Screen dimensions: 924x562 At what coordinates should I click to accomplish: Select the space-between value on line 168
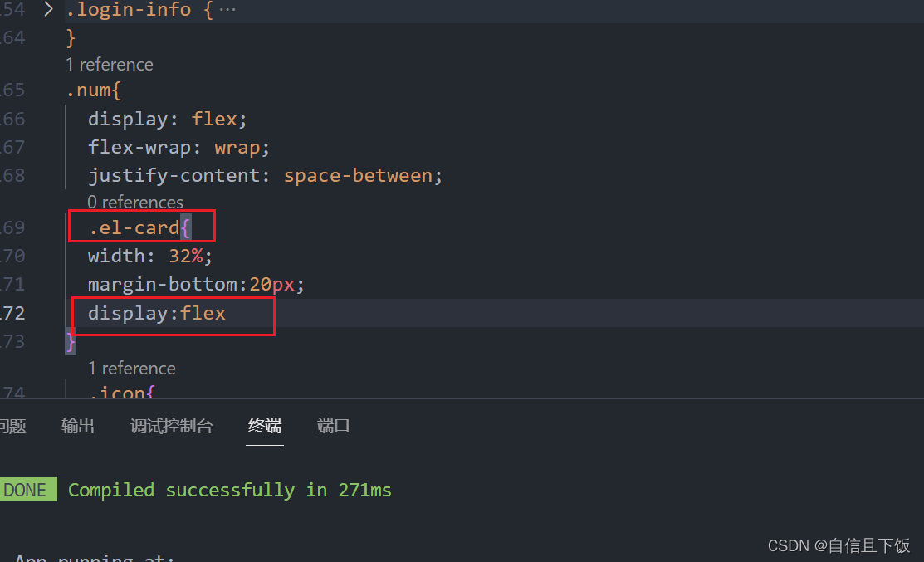point(361,175)
